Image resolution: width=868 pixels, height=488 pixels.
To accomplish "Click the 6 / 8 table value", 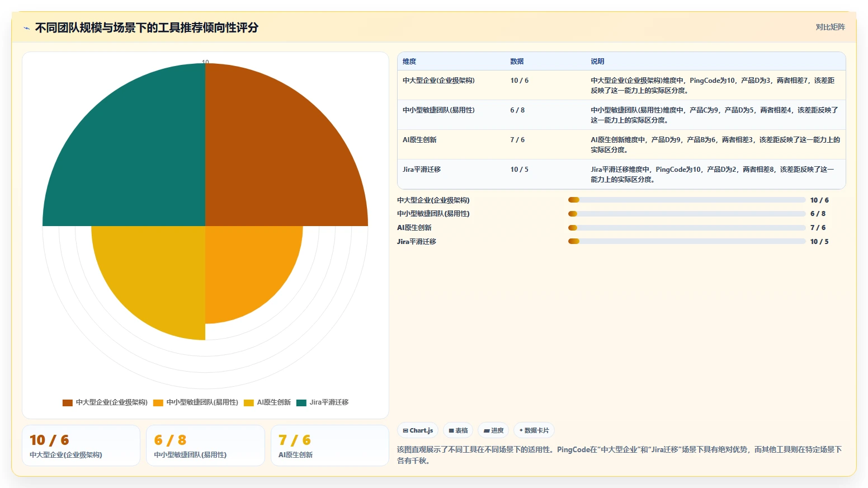I will [x=517, y=110].
